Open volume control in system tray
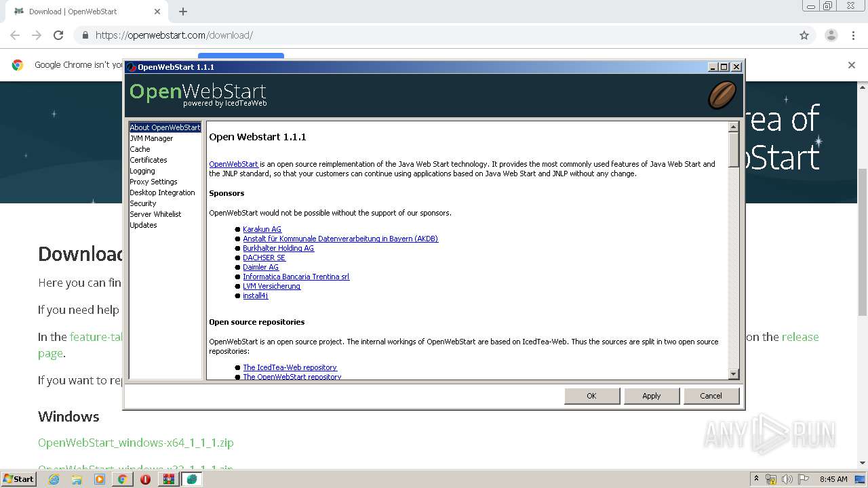Screen dimensions: 868x488 [787, 479]
